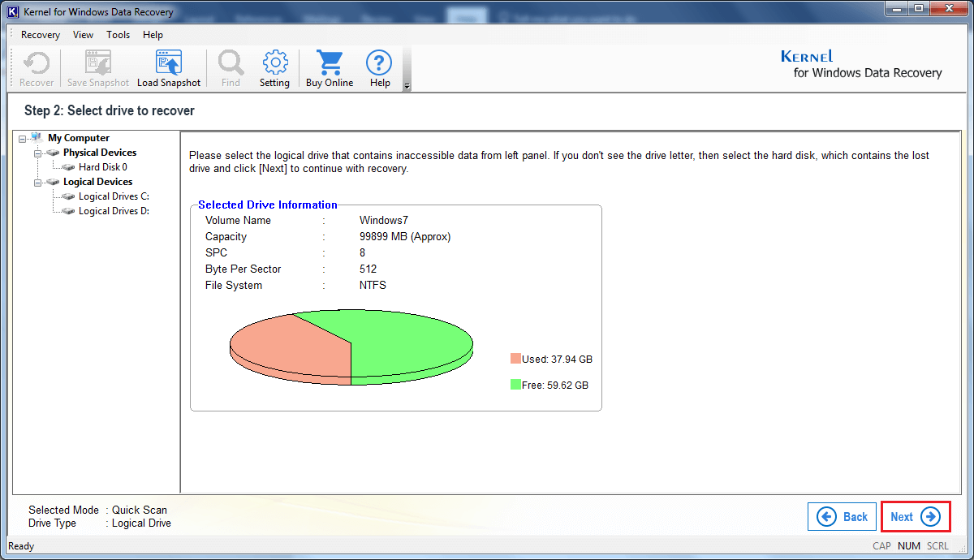Screen dimensions: 974x560
Task: Click the Kernel application title bar icon
Action: (13, 12)
